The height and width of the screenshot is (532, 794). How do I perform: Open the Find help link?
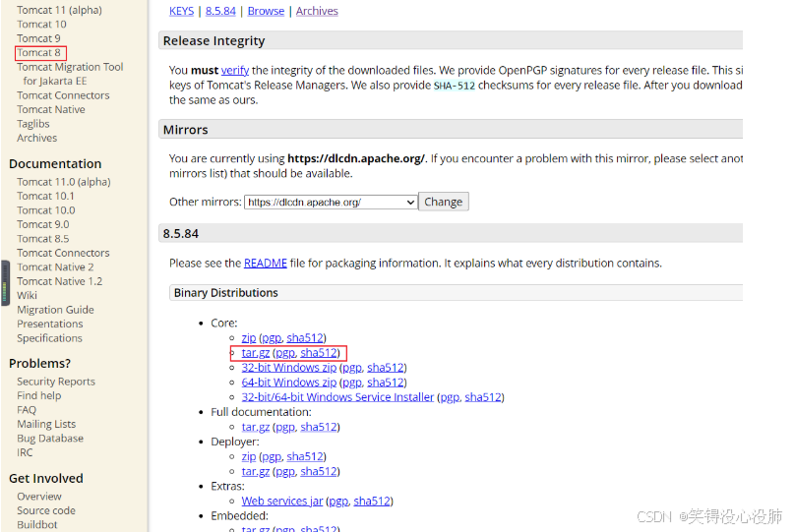click(39, 395)
